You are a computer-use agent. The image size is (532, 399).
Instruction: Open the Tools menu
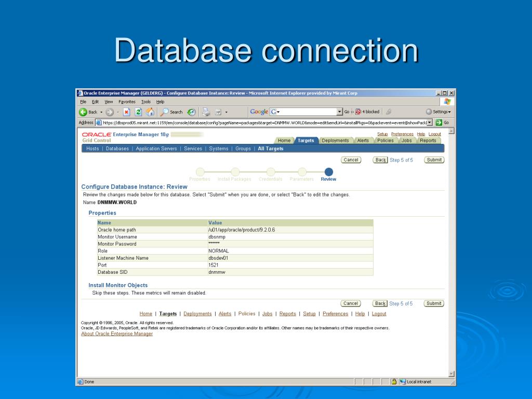[x=146, y=102]
